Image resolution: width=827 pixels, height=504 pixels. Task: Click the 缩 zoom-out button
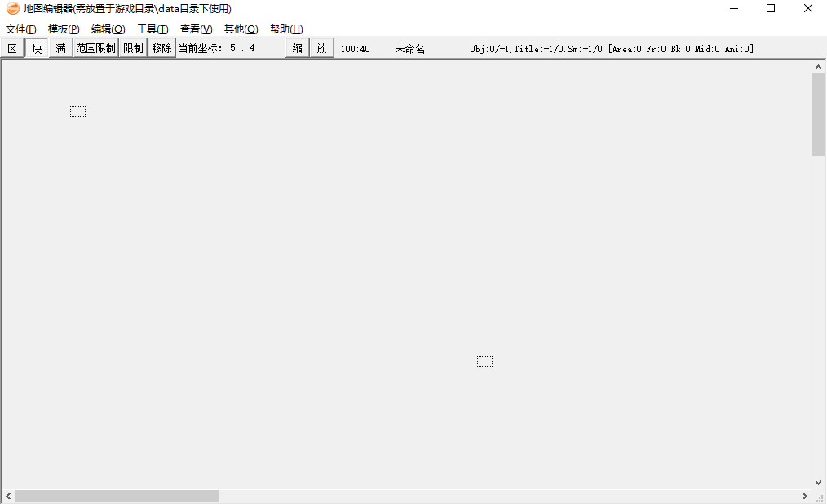tap(298, 48)
